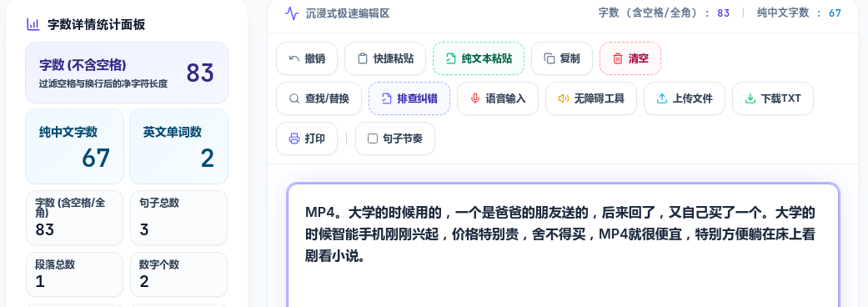The width and height of the screenshot is (868, 307).
Task: Click the magnifier icon in 查找/替换
Action: click(294, 98)
